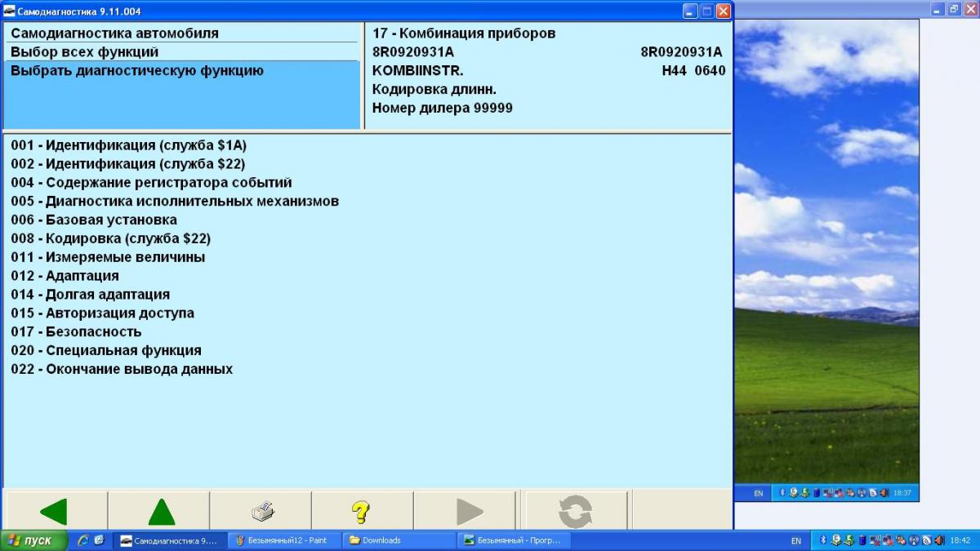Select 001 - Идентификация (служба $1A)

point(129,145)
